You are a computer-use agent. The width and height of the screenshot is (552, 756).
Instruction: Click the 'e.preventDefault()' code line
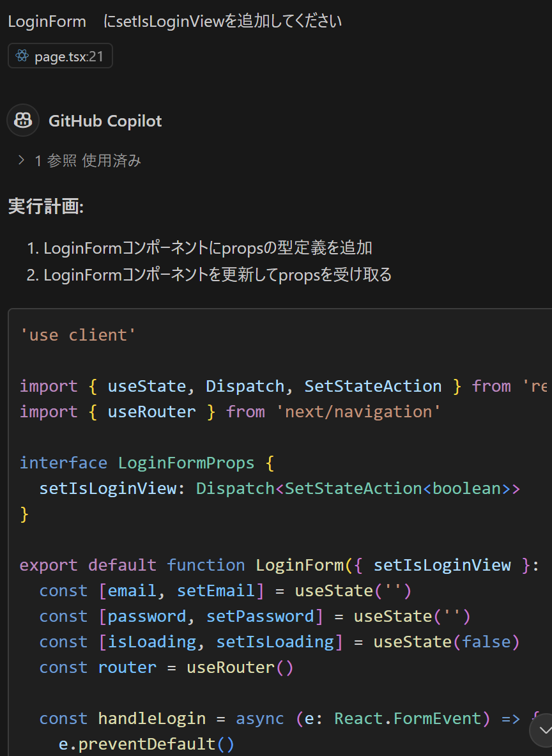(x=146, y=744)
